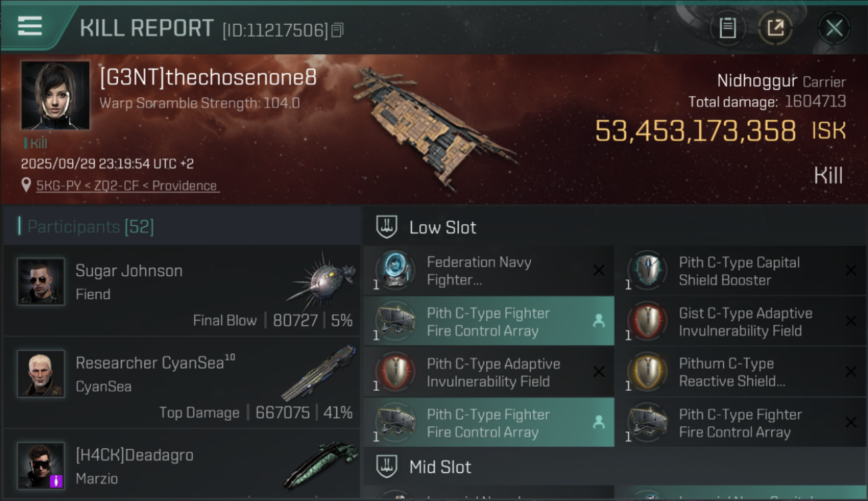Collapse the Low Slot section

[443, 228]
